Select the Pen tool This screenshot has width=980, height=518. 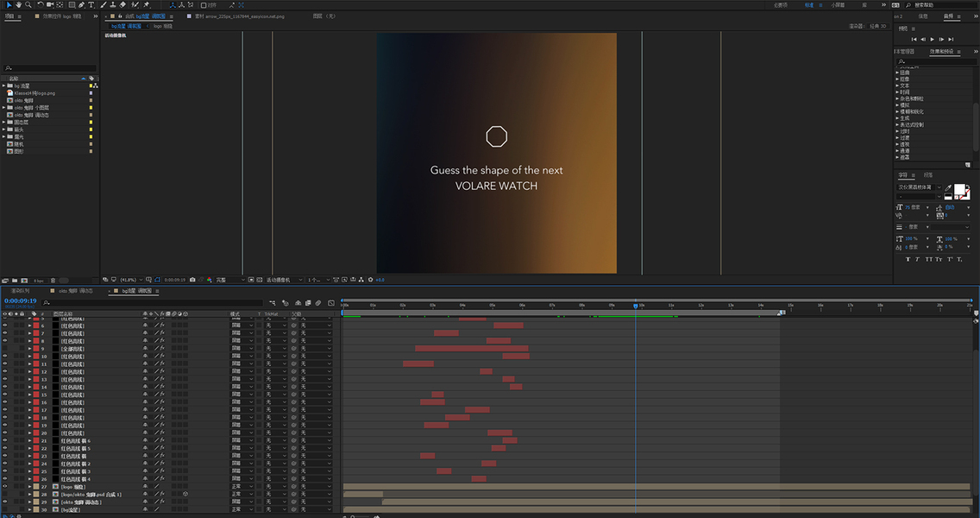tap(81, 5)
